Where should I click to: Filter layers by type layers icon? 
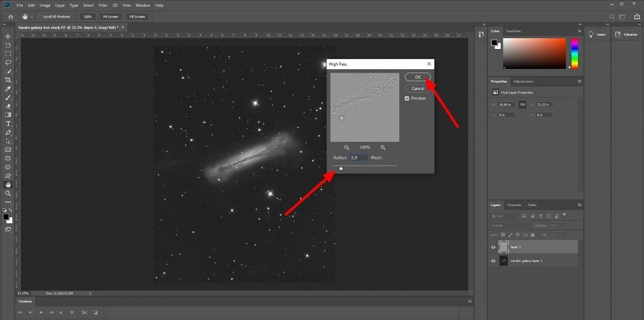540,216
